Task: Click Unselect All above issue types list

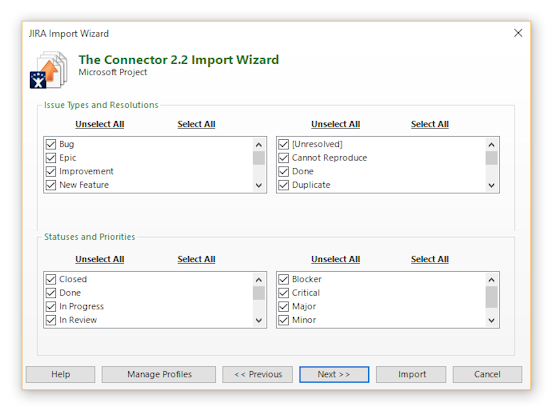Action: (100, 124)
